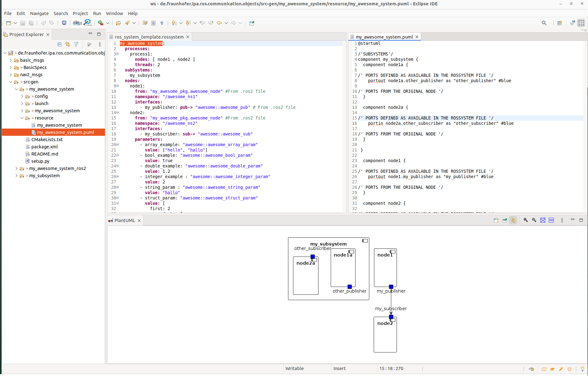Toggle block selection mode icon
Image resolution: width=588 pixels, height=376 pixels.
(x=153, y=23)
